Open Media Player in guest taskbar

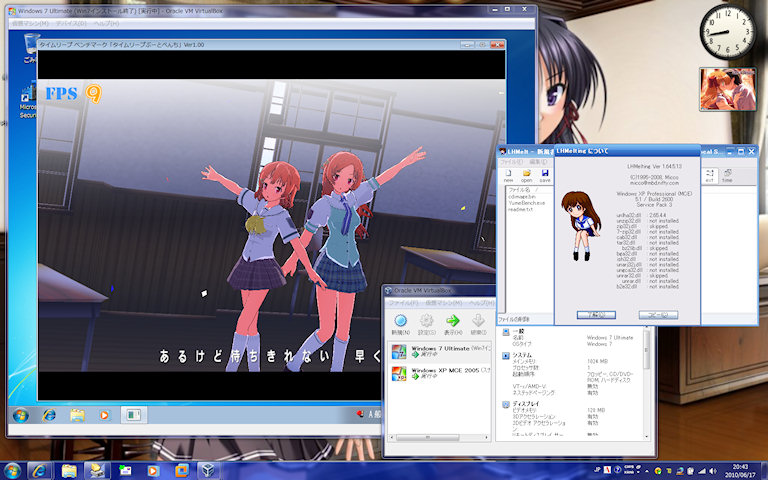pyautogui.click(x=104, y=415)
